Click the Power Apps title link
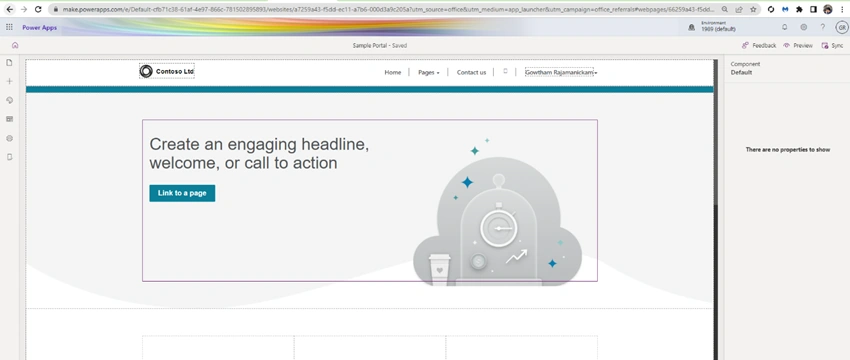This screenshot has height=360, width=850. click(40, 28)
